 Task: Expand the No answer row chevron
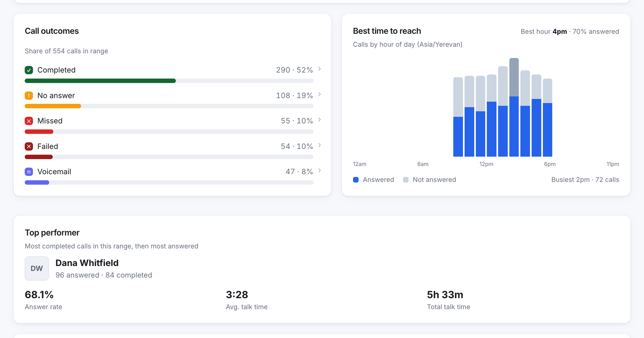pos(320,94)
